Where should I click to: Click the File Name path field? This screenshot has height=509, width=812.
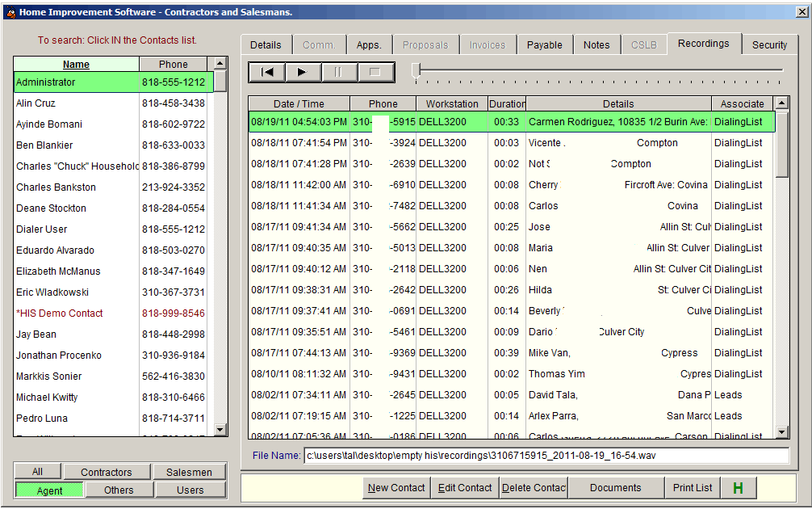coord(546,456)
